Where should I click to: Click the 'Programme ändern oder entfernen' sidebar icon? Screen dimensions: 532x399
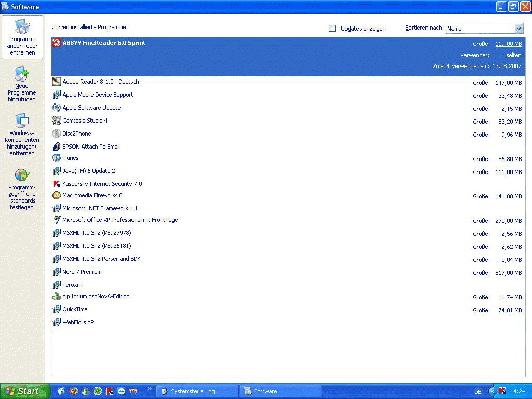coord(22,27)
